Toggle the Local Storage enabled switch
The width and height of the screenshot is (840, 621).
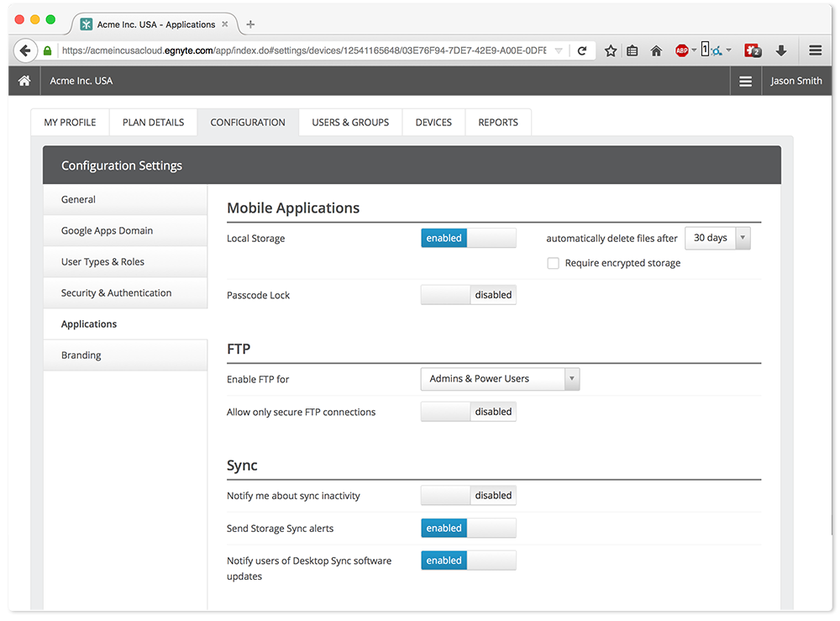(x=468, y=239)
